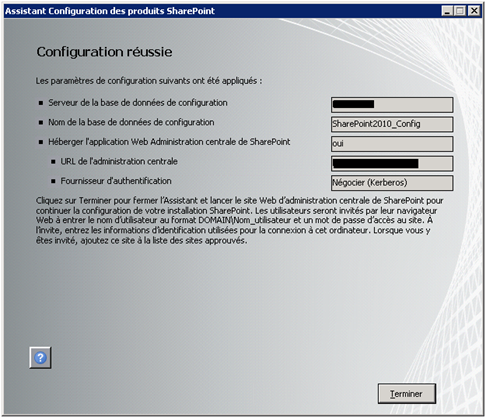Click the bullet beside 'Serveur de la base'

[41, 103]
